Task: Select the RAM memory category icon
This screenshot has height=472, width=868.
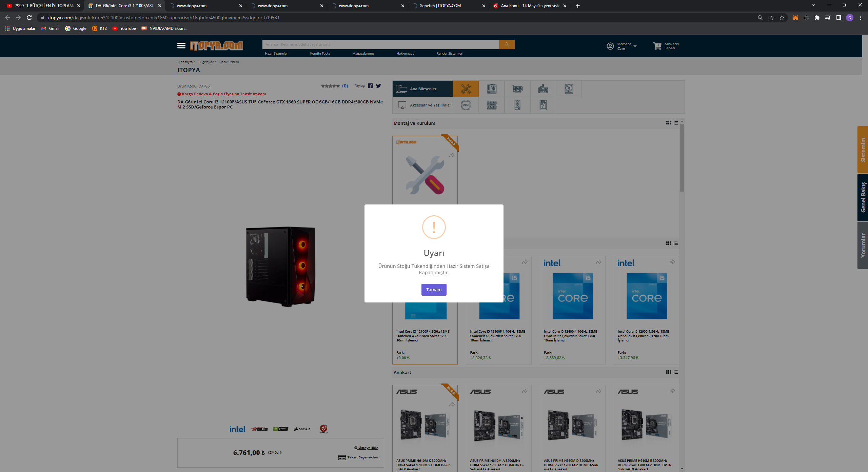Action: coord(491,105)
